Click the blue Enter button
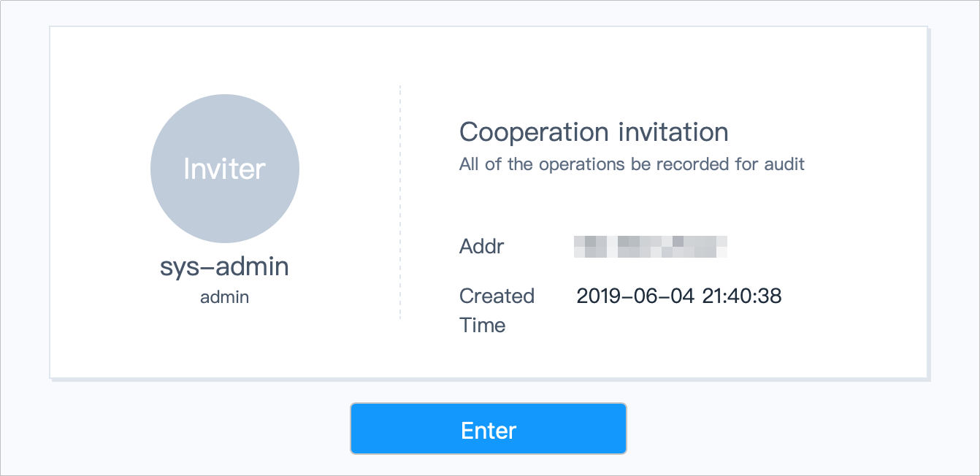This screenshot has width=980, height=476. tap(489, 429)
